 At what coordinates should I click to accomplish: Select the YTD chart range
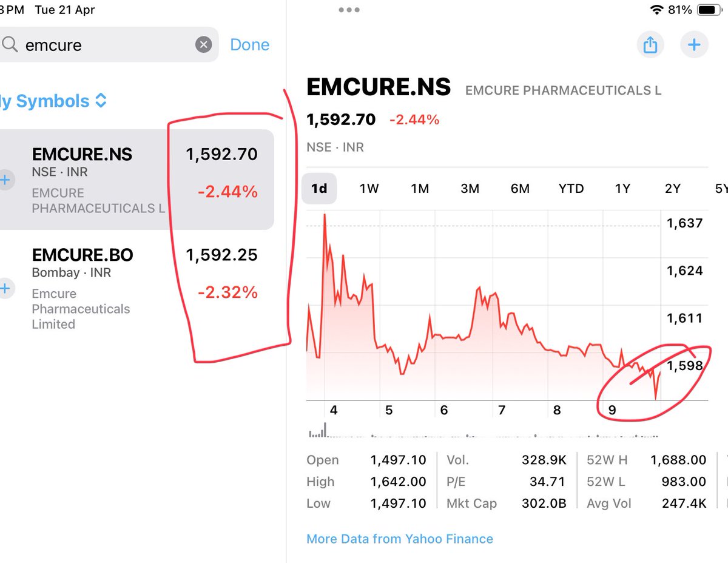571,189
